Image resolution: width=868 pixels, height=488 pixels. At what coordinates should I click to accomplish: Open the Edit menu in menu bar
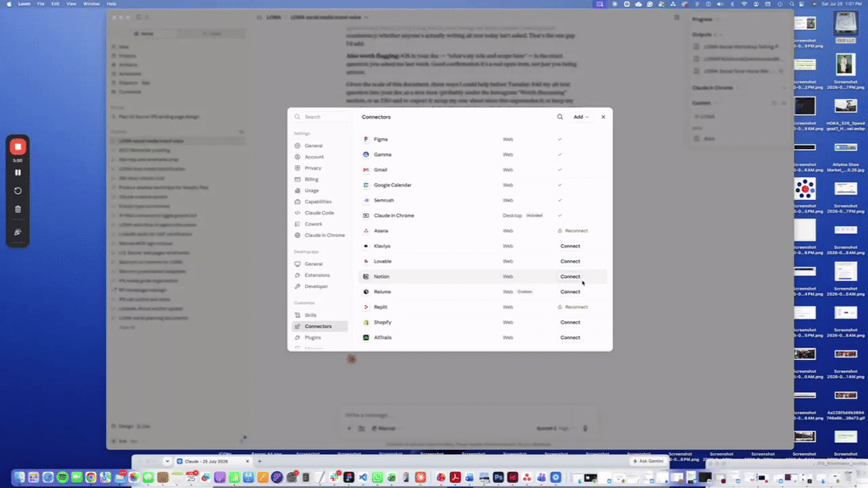(55, 4)
